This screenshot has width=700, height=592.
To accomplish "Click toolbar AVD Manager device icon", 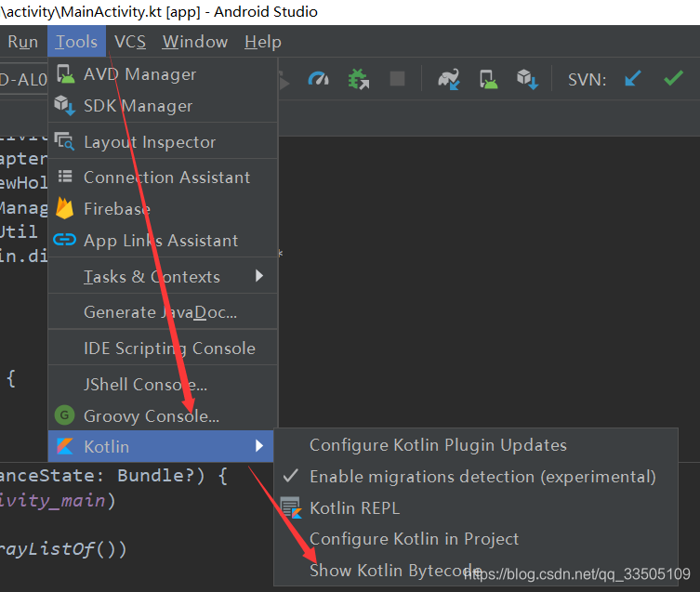I will click(488, 79).
